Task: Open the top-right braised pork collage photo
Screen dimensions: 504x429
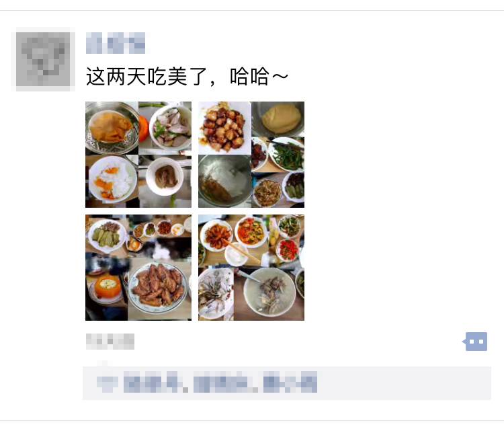Action: pyautogui.click(x=251, y=155)
